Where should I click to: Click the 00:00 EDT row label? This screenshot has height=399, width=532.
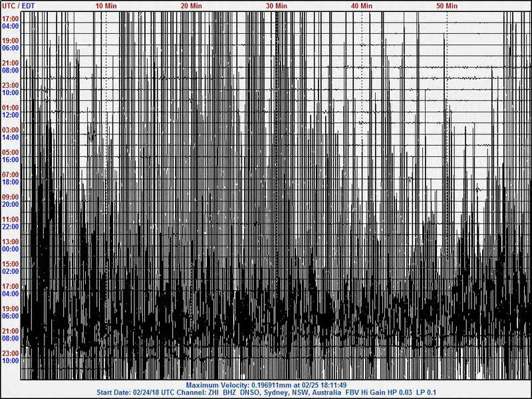coord(11,249)
